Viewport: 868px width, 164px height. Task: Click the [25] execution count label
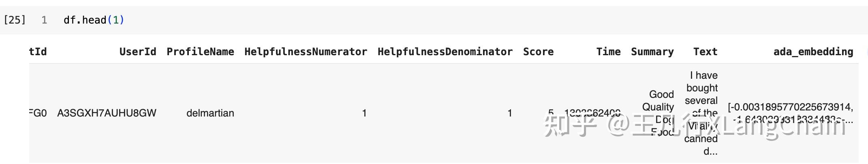pyautogui.click(x=15, y=20)
